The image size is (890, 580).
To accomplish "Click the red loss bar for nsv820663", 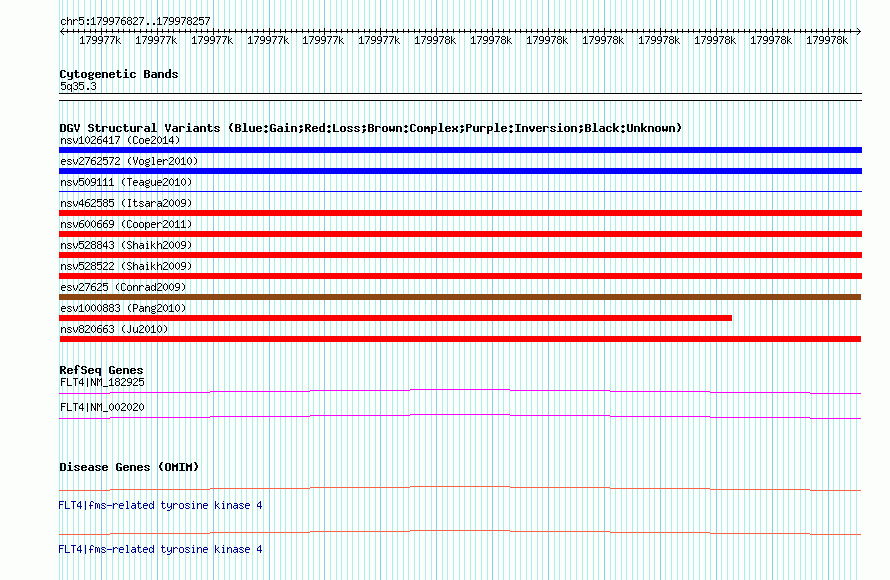I will [460, 339].
